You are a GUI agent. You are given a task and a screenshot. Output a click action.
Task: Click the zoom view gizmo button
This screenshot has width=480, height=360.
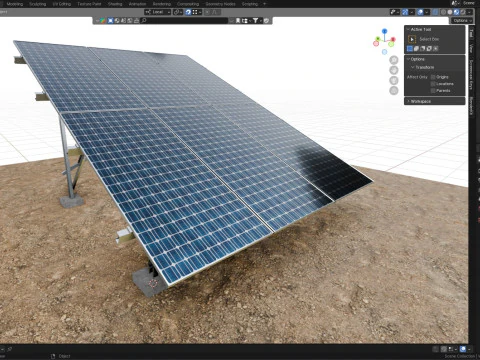pos(394,60)
